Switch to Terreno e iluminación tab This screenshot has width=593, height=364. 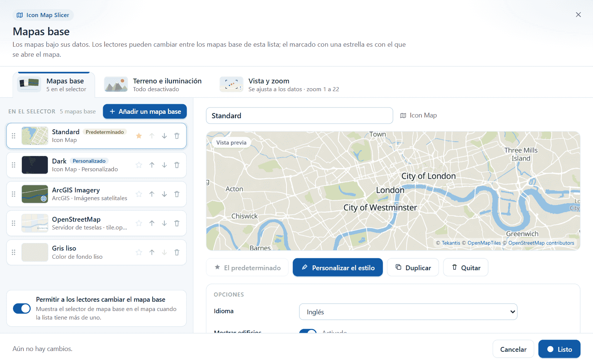click(x=153, y=85)
